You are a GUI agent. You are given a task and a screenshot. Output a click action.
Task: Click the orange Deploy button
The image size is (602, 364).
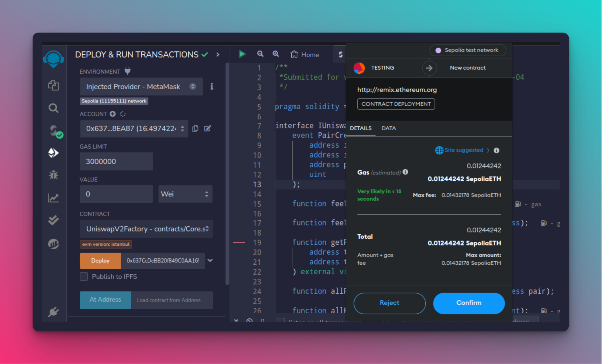pos(100,261)
